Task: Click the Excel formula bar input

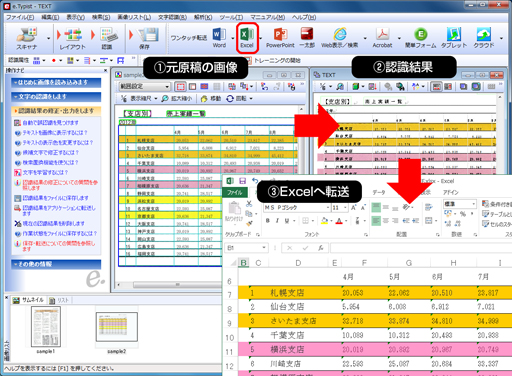Action: [x=420, y=248]
